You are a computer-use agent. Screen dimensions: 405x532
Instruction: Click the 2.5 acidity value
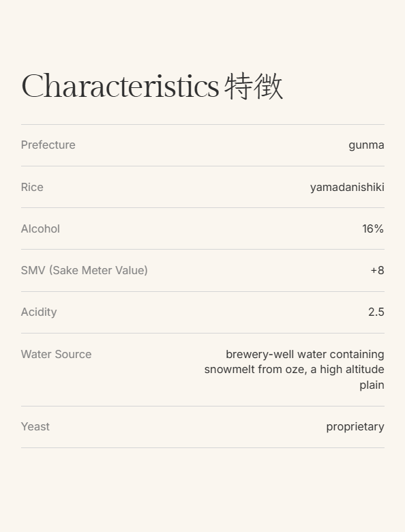coord(376,312)
